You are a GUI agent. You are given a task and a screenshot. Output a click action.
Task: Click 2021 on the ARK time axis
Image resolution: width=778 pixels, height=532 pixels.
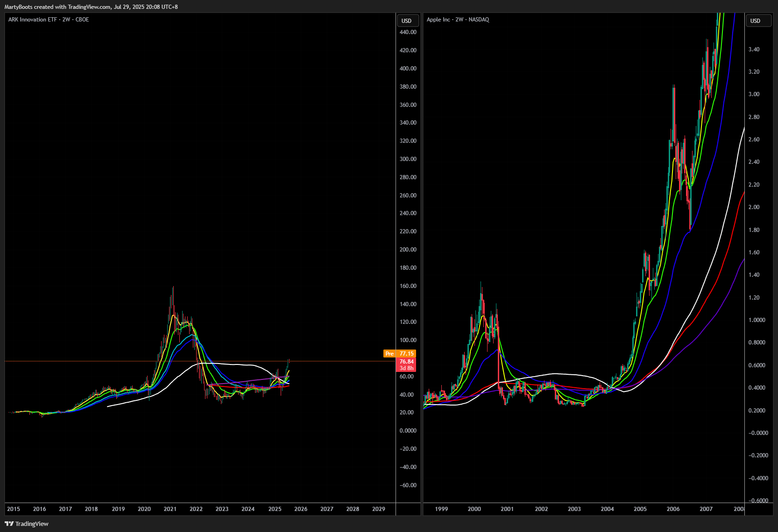(x=170, y=509)
